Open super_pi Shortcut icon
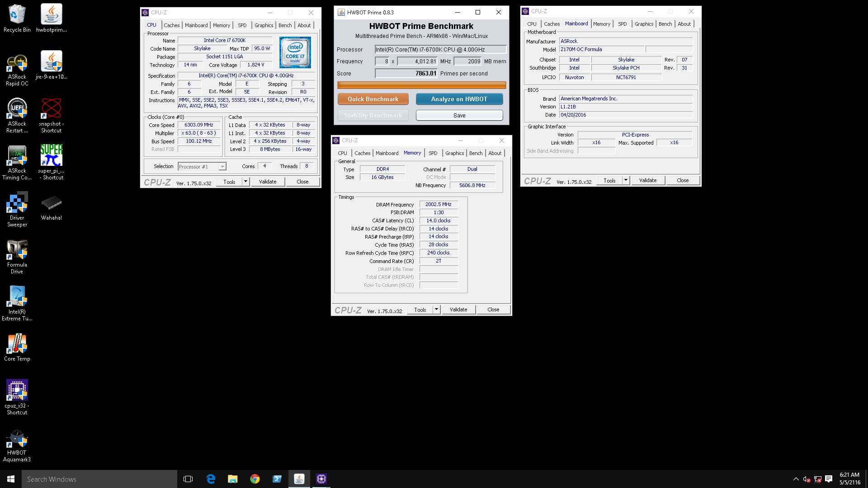Viewport: 868px width, 488px height. point(52,163)
